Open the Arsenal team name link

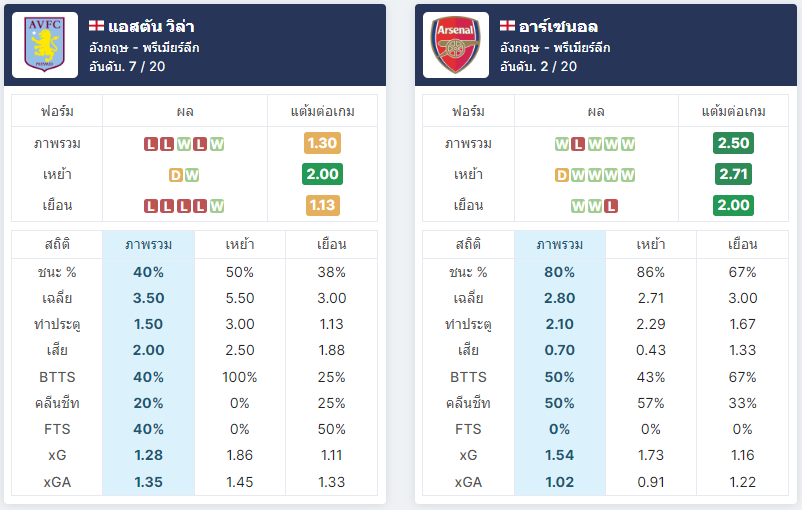tap(559, 26)
